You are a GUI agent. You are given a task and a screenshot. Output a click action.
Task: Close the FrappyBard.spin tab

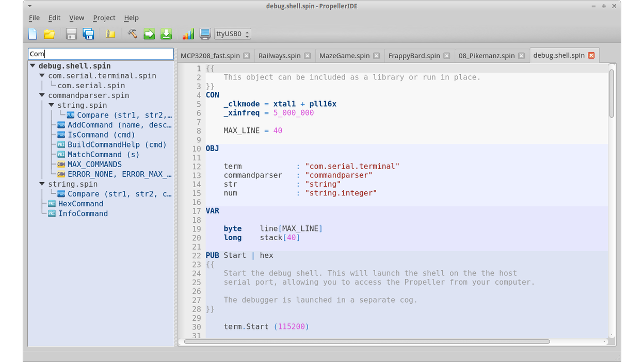446,56
